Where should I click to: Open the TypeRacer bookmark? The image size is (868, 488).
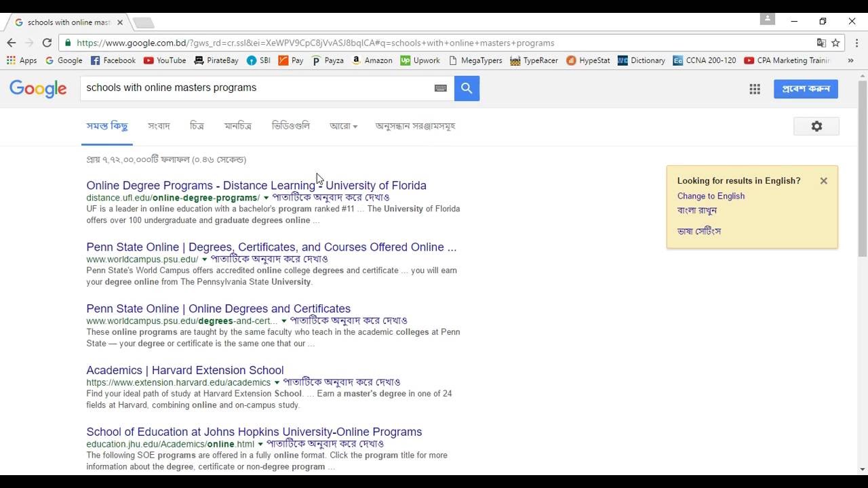click(x=534, y=60)
